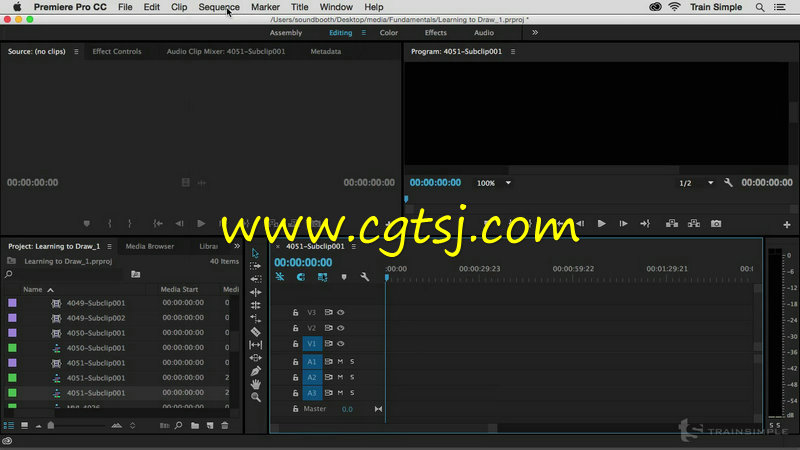The width and height of the screenshot is (800, 450).
Task: Select the Pen tool
Action: (256, 371)
